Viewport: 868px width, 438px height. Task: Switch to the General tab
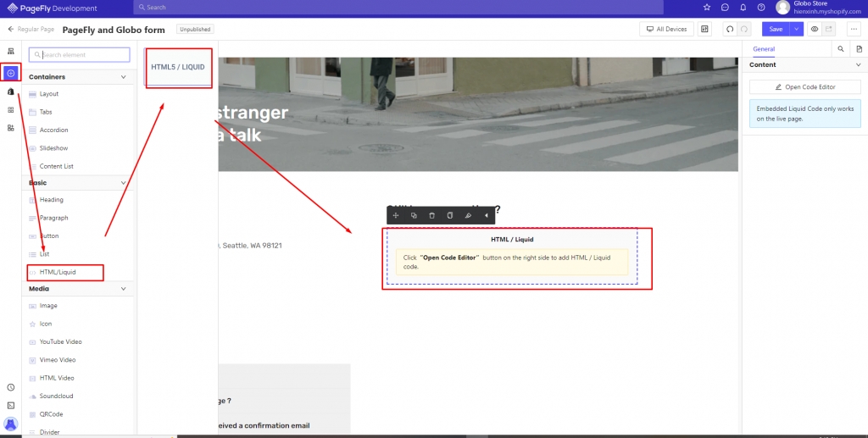764,49
